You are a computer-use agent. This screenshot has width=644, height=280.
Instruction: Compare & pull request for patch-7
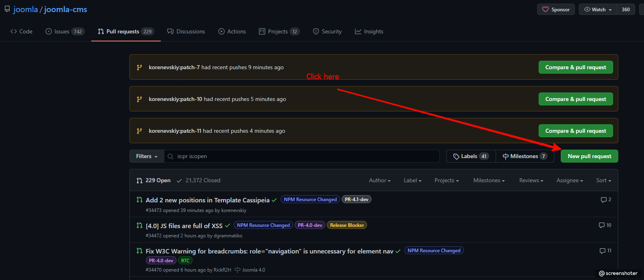(576, 67)
